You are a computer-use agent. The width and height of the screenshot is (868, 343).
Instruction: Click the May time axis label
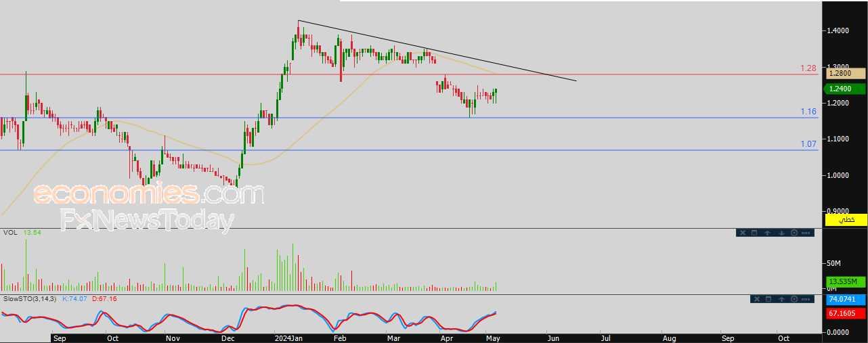click(x=494, y=338)
